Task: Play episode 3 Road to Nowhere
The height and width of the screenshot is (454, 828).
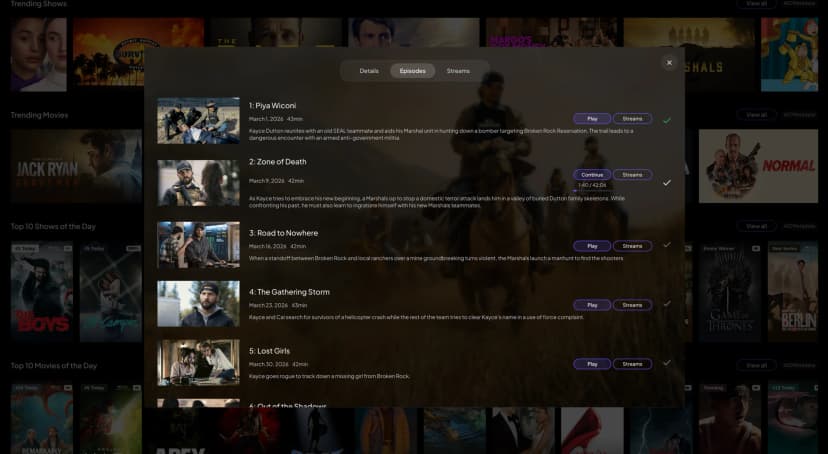Action: 592,246
